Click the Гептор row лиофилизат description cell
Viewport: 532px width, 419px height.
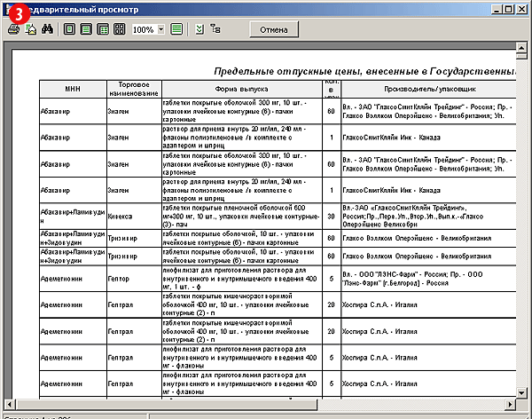point(241,279)
